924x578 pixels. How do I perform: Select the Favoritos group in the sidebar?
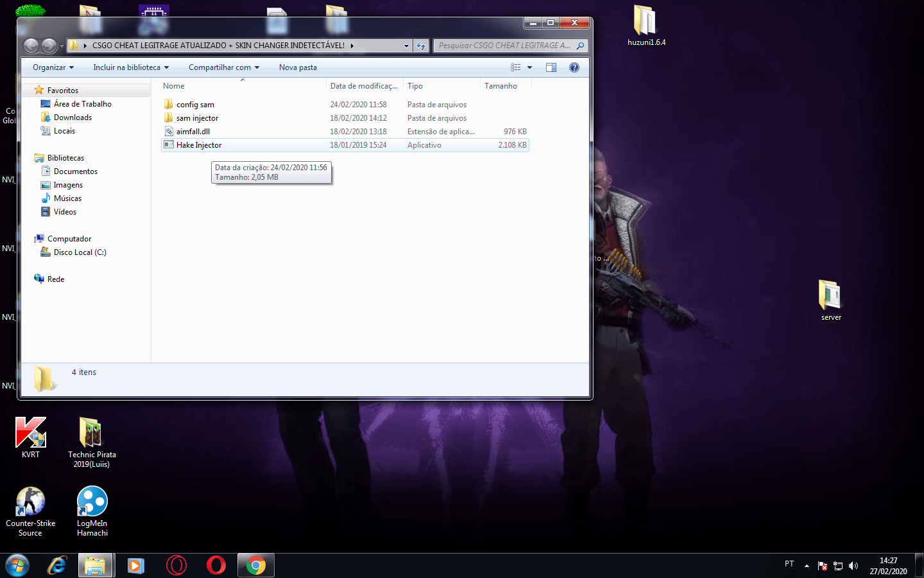point(62,91)
